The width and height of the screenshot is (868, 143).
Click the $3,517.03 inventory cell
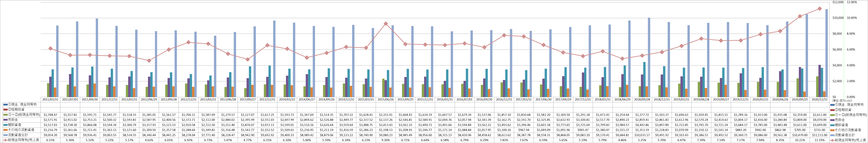coord(50,125)
